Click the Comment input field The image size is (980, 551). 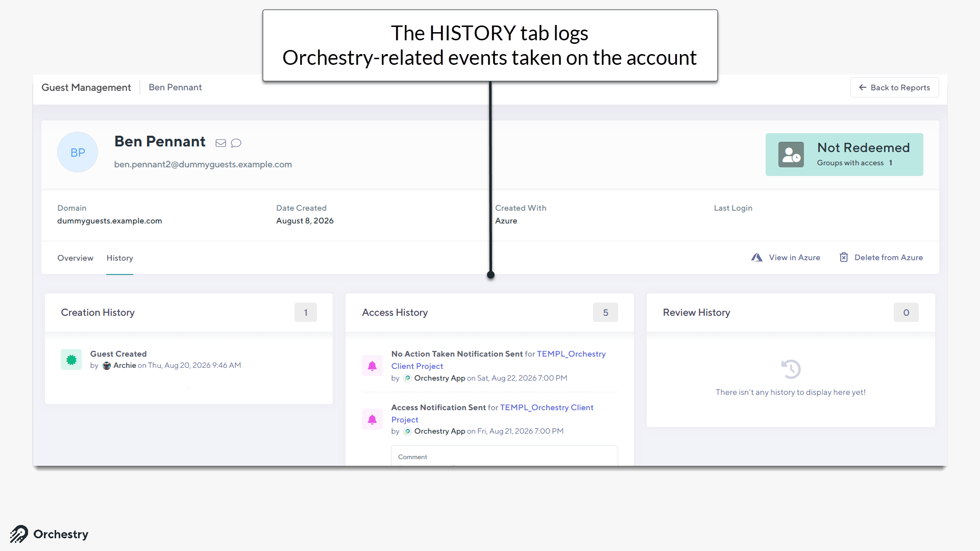[x=504, y=456]
